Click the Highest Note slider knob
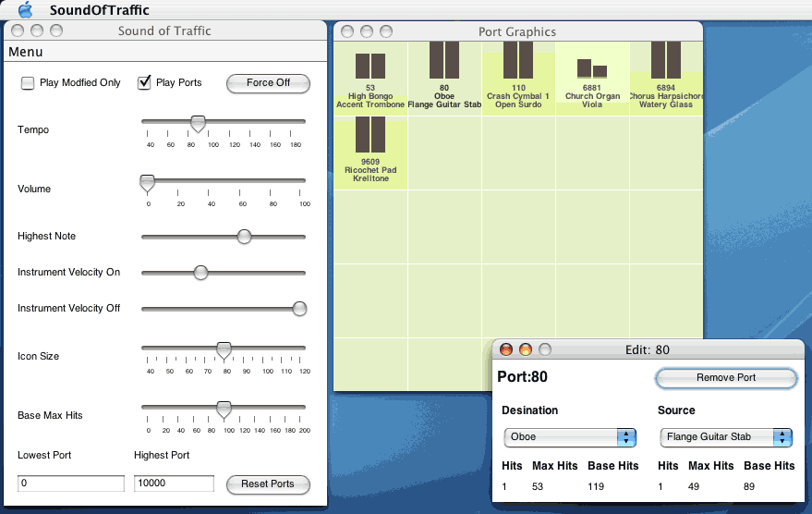Screen dimensions: 812x514 pos(244,237)
